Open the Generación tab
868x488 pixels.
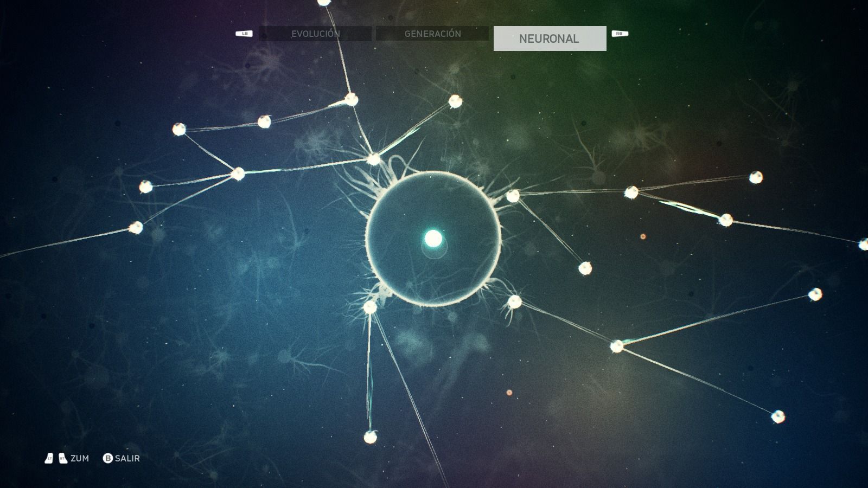click(x=432, y=34)
